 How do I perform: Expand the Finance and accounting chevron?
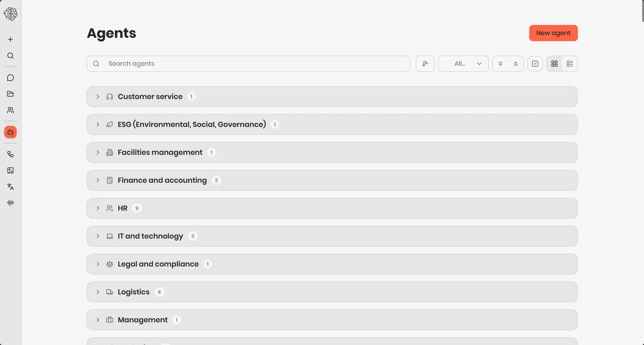(x=98, y=180)
